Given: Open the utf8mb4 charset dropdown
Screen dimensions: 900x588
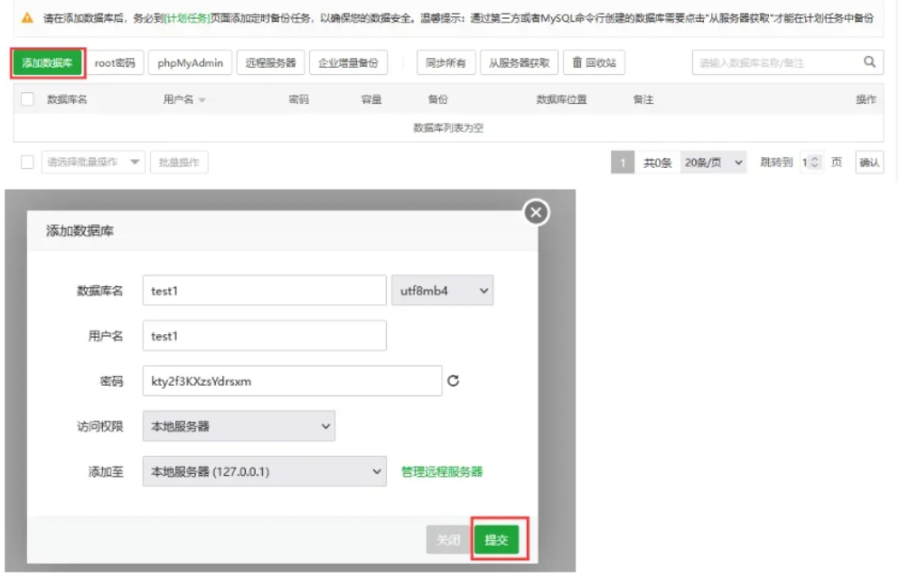Looking at the screenshot, I should coord(442,291).
